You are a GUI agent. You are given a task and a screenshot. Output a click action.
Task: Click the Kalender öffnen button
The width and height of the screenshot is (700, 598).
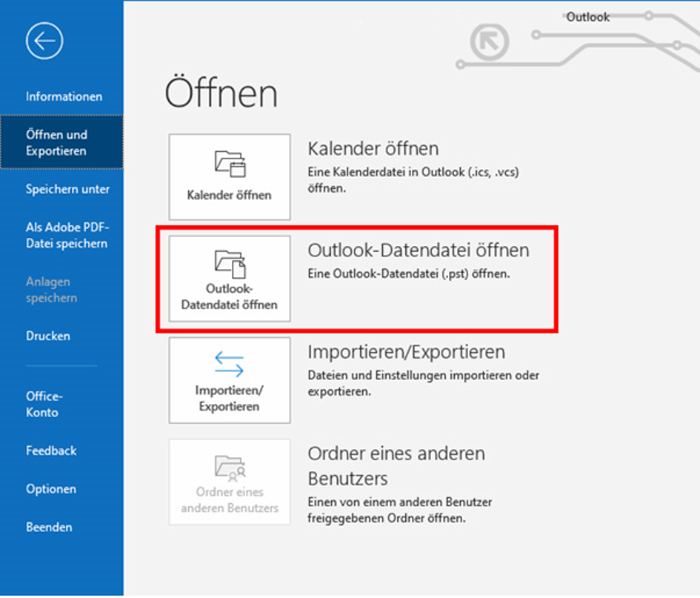tap(230, 177)
